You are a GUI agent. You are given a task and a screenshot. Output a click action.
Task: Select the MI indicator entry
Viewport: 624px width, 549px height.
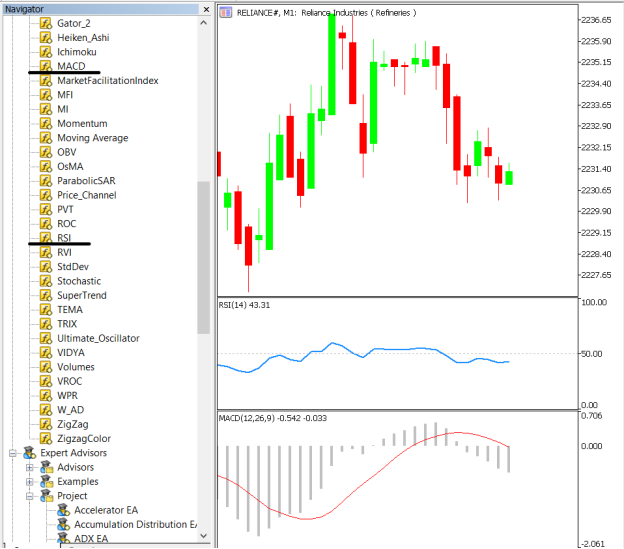tap(63, 109)
